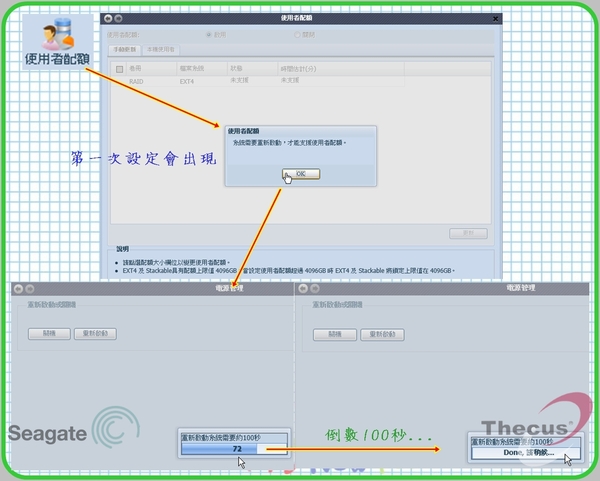
Task: Click back arrow in left 電源管理 window
Action: tap(18, 289)
